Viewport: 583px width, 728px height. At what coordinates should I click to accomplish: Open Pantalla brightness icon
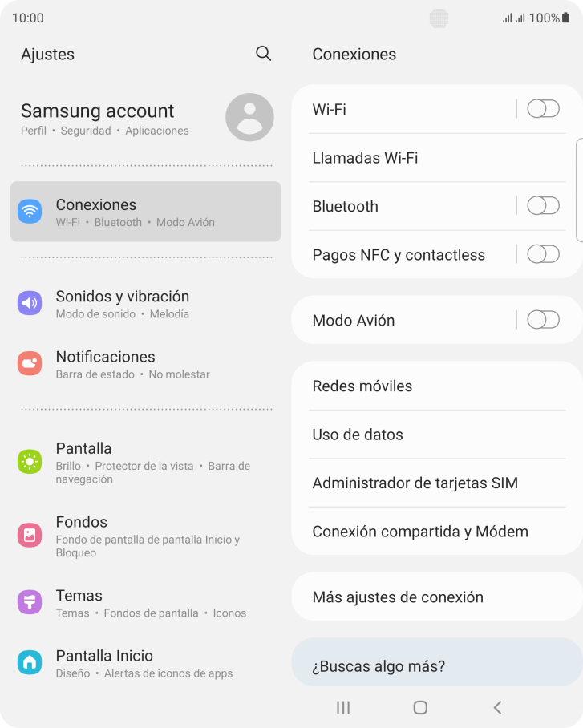tap(30, 462)
